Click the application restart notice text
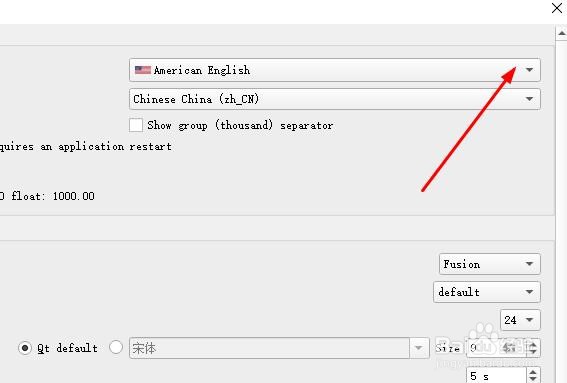 click(x=85, y=146)
